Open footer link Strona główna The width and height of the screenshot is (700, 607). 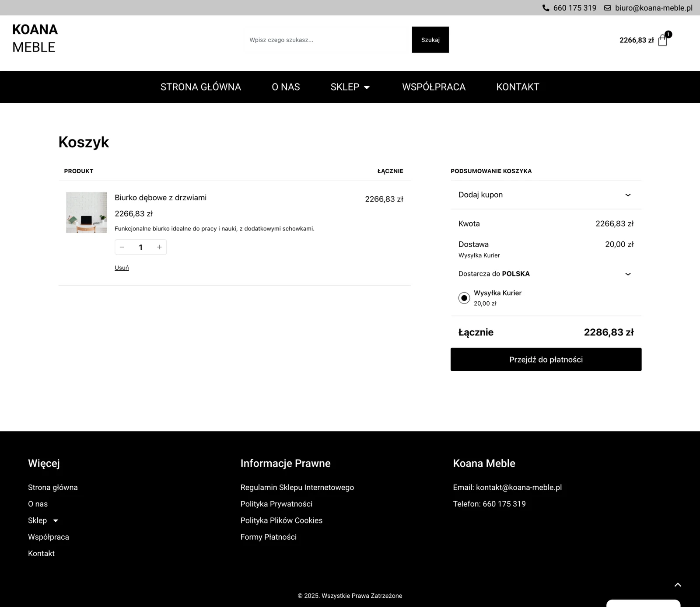tap(53, 487)
